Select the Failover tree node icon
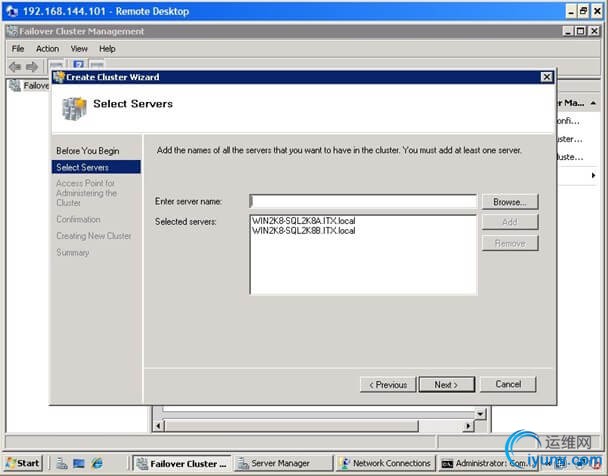608x476 pixels. [x=15, y=85]
